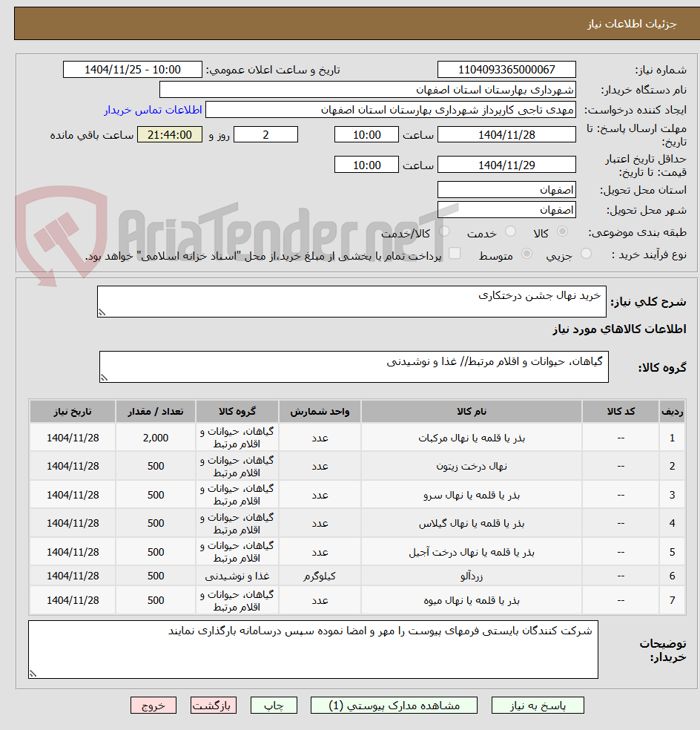Click the خروج exit button
Viewport: 700px width, 730px height.
click(x=153, y=706)
